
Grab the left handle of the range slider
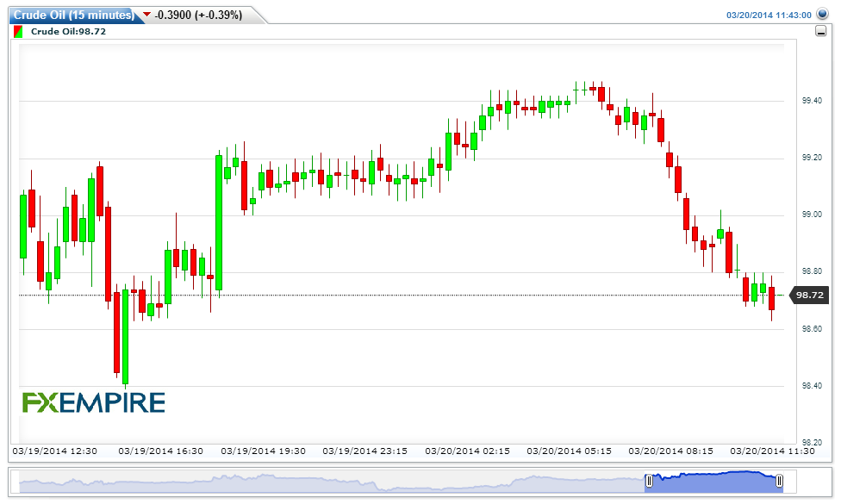tap(649, 481)
